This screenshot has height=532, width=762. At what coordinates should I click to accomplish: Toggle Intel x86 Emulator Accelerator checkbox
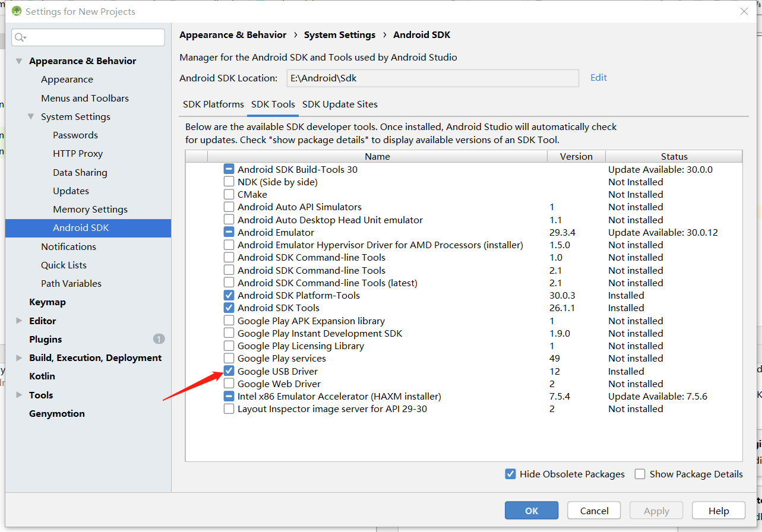point(229,396)
